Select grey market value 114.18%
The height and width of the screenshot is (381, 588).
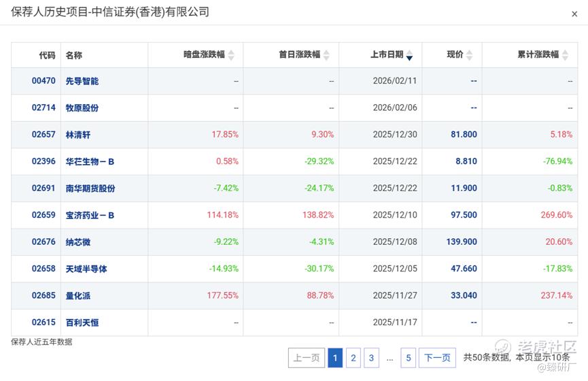[223, 215]
